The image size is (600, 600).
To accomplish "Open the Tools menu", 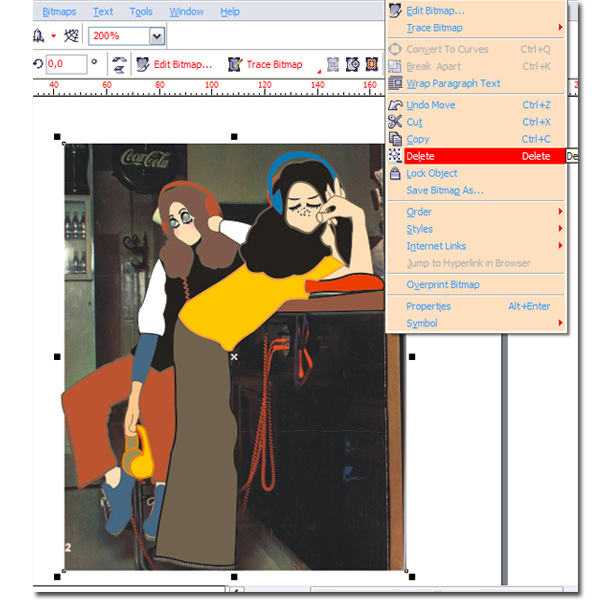I will click(x=141, y=12).
